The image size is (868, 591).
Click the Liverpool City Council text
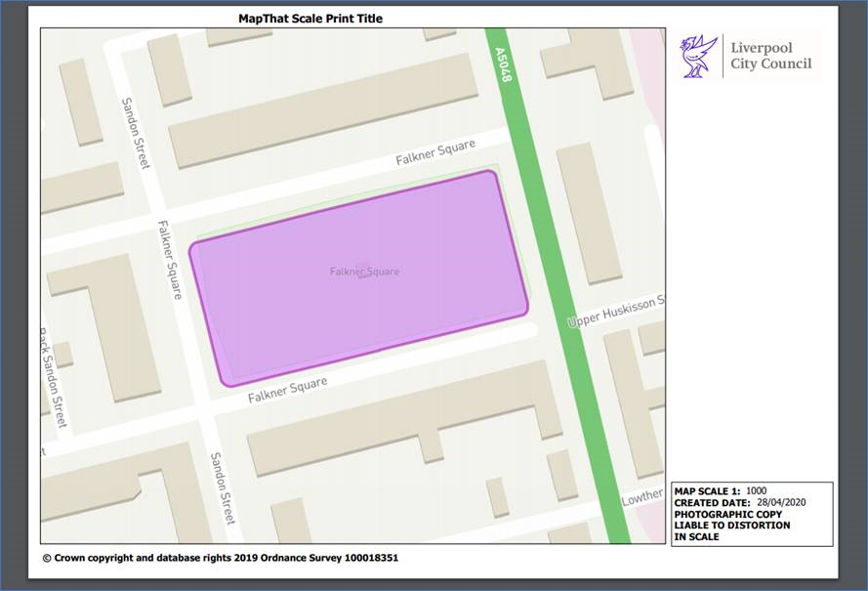click(x=770, y=56)
